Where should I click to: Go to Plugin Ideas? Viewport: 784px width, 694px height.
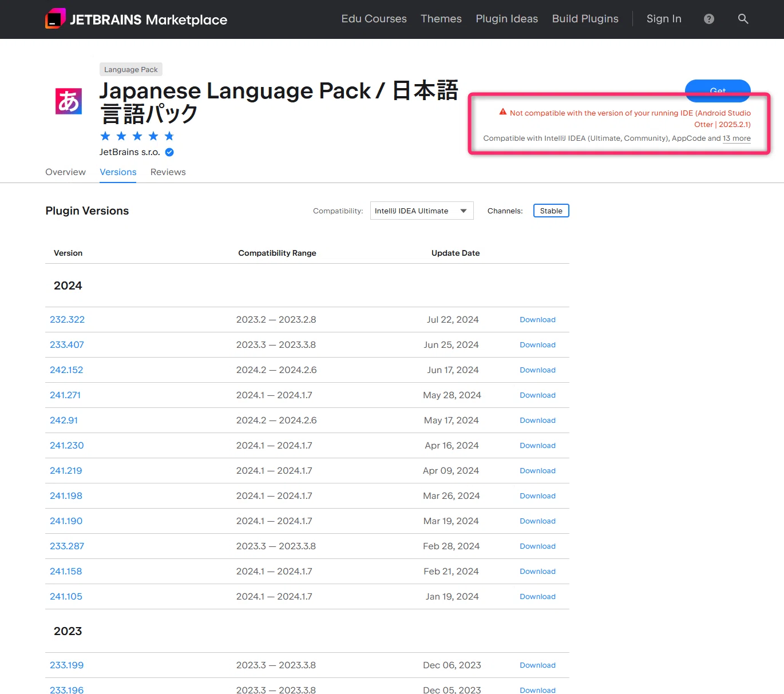click(507, 19)
